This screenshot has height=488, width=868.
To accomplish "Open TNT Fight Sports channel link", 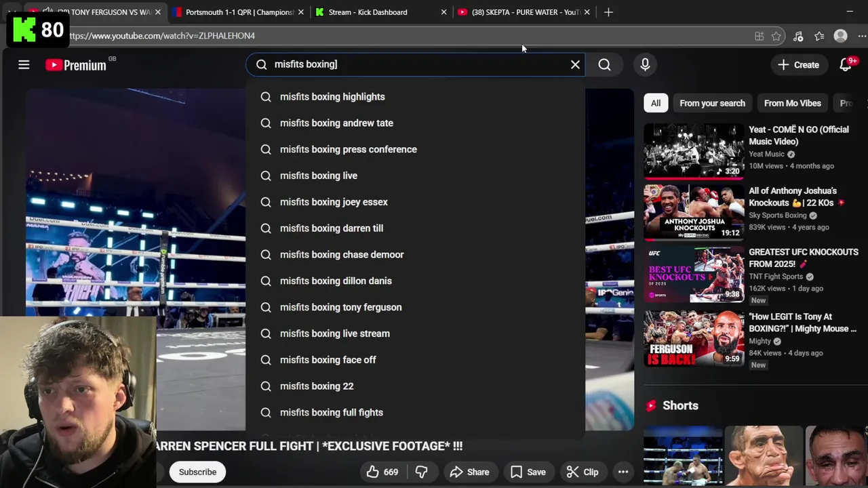I will [776, 277].
